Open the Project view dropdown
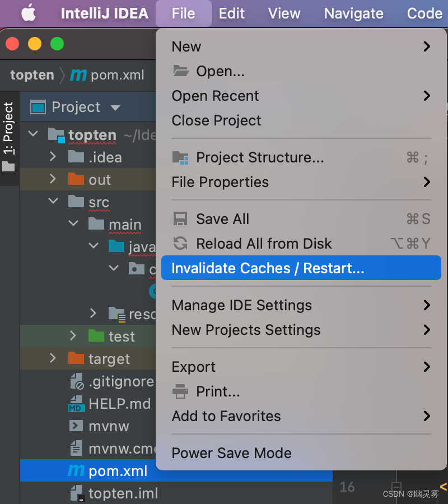This screenshot has width=448, height=504. (115, 108)
